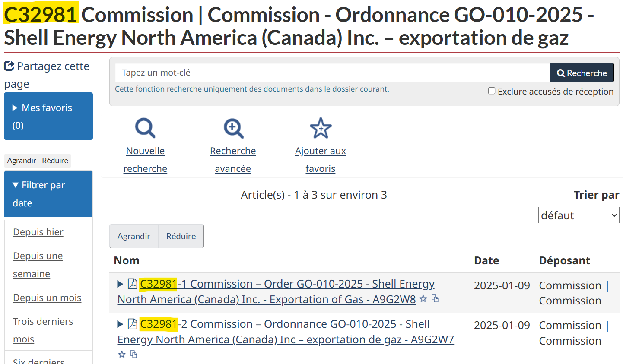The width and height of the screenshot is (623, 364).
Task: Expand details of the C32981-2 row
Action: click(120, 324)
